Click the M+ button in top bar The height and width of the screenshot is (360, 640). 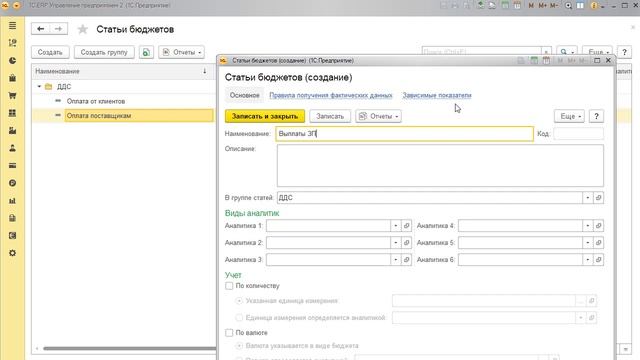coord(542,6)
